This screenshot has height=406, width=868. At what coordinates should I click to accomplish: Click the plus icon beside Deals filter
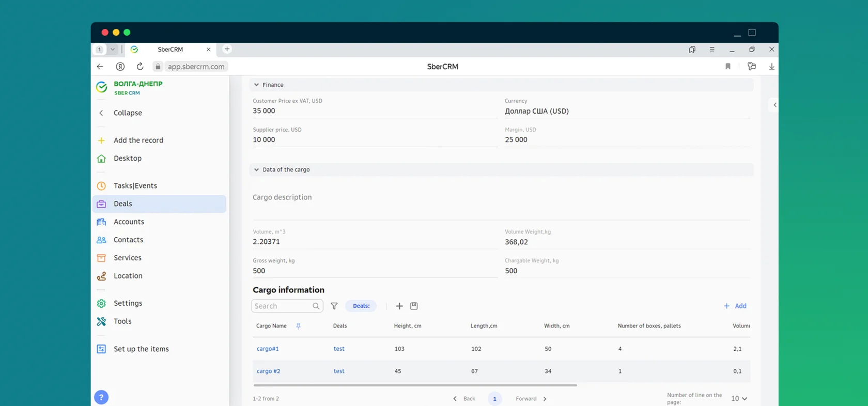399,306
